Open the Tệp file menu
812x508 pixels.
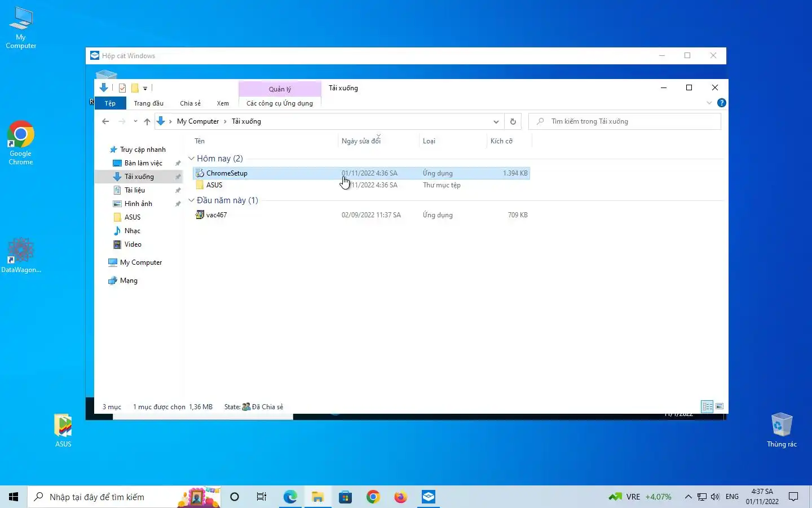(x=110, y=103)
